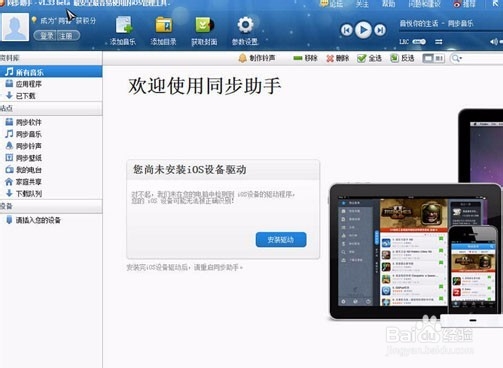
Task: Click 删除 delete with red X
Action: pyautogui.click(x=338, y=58)
